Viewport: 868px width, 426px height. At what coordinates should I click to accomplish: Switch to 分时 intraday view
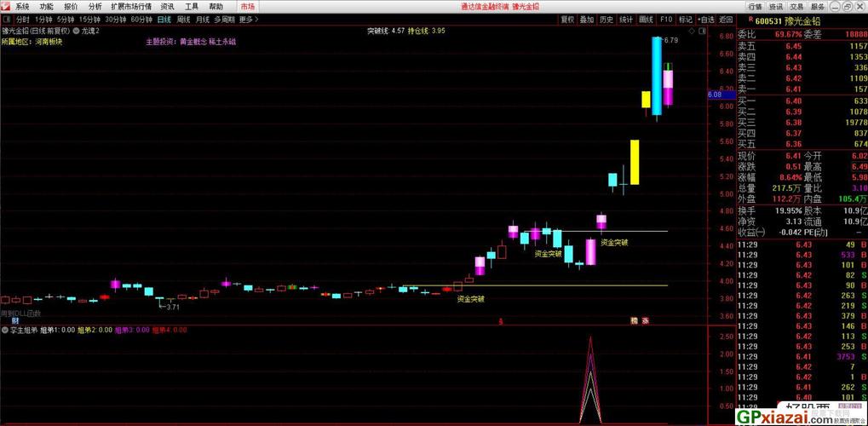click(x=23, y=20)
